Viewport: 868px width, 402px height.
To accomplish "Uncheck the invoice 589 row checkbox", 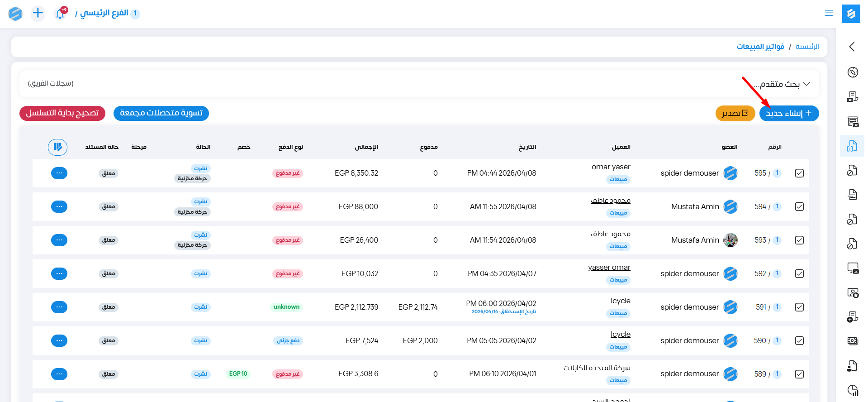I will click(799, 374).
